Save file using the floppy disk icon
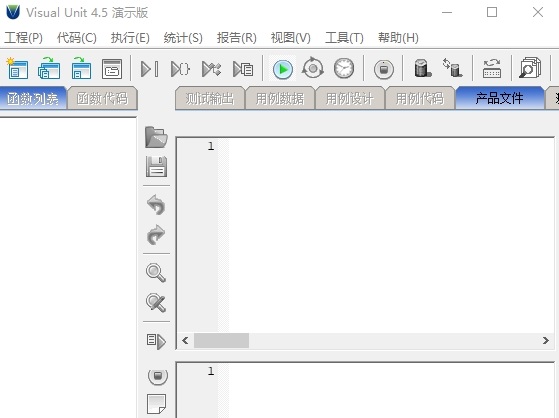This screenshot has height=418, width=559. (x=156, y=167)
